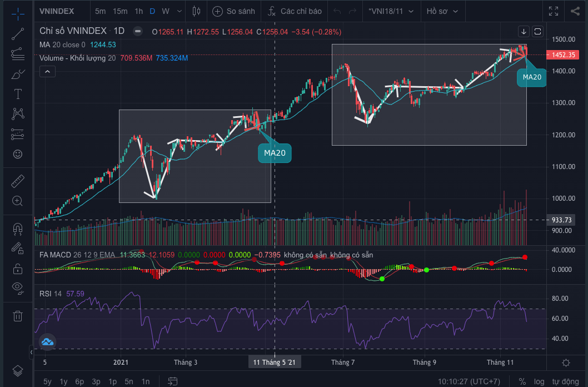The width and height of the screenshot is (588, 387).
Task: Select the trend line drawing tool
Action: tap(18, 33)
